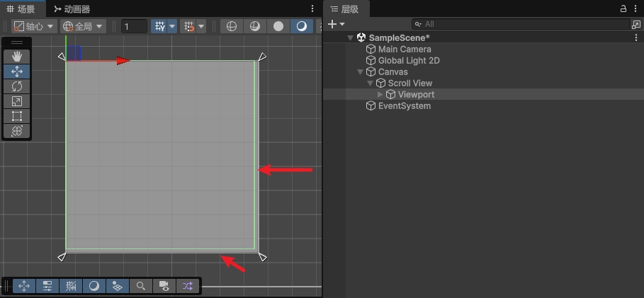Screen dimensions: 644x298
Task: Toggle grid snapping magnet button
Action: 188,27
